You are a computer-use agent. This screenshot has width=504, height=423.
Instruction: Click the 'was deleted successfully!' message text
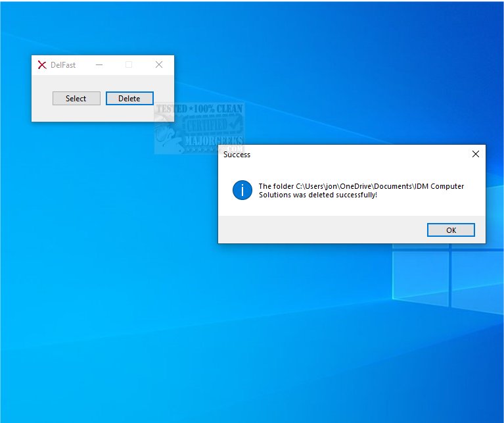pos(335,195)
